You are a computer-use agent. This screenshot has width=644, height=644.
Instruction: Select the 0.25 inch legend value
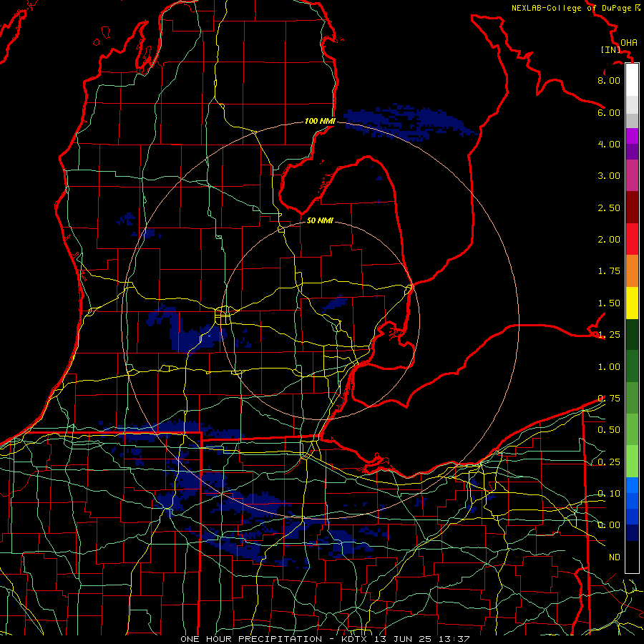coord(609,462)
